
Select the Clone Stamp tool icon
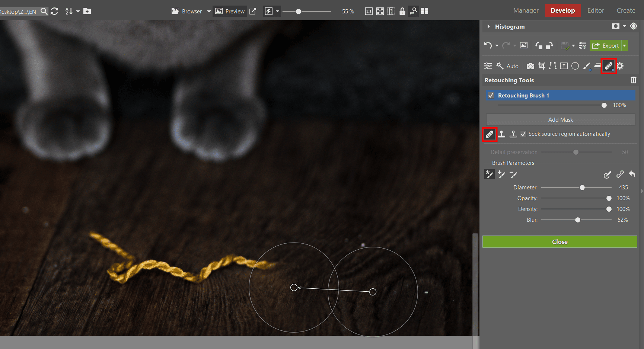[x=501, y=134]
